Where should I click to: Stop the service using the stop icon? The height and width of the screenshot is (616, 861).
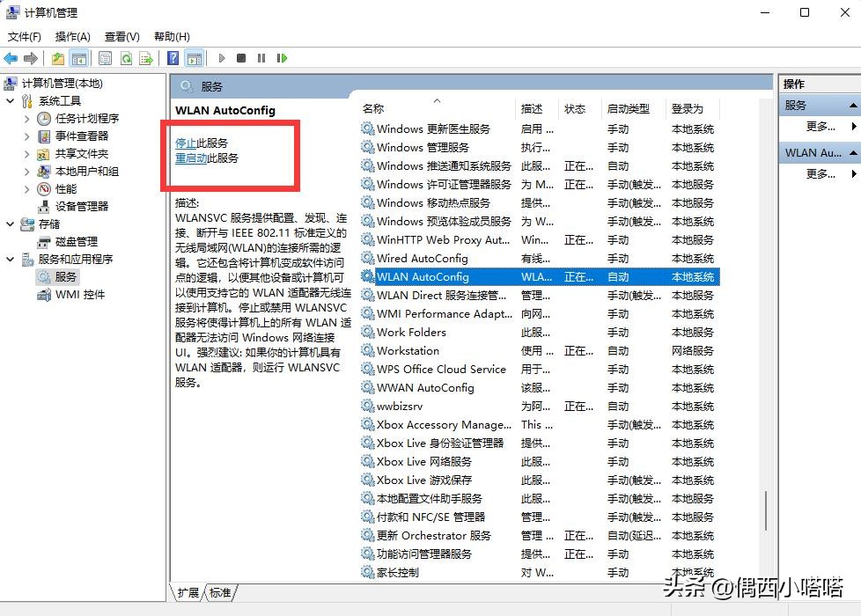[x=240, y=58]
